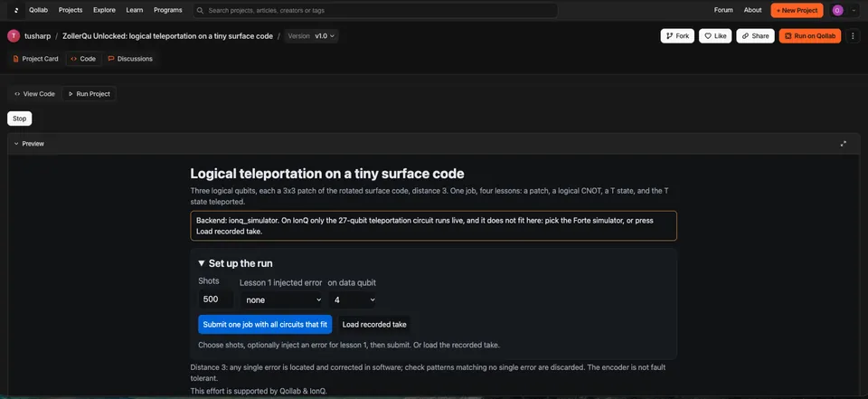Screen dimensions: 868x399
Task: Edit the Shots value field
Action: [215, 299]
